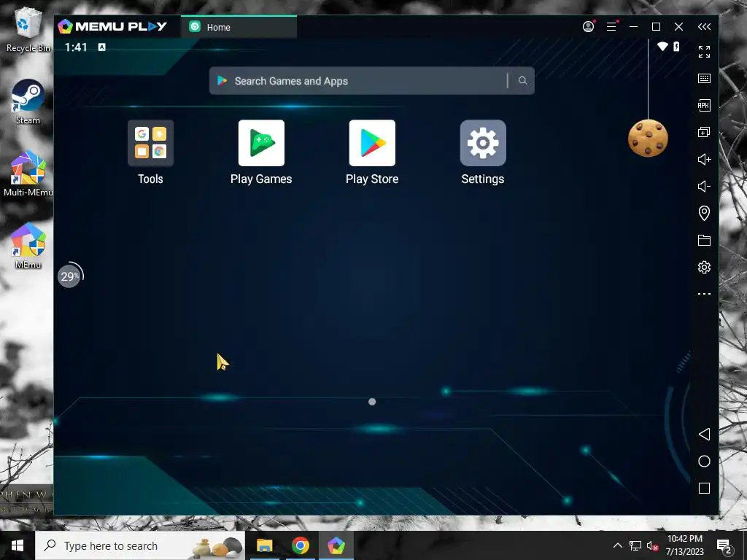Screen dimensions: 747x560
Task: Switch to the Home tab
Action: pos(239,27)
